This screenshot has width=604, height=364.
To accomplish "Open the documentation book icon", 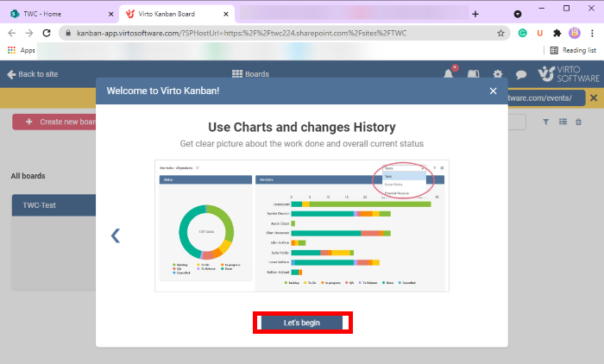I will click(474, 73).
